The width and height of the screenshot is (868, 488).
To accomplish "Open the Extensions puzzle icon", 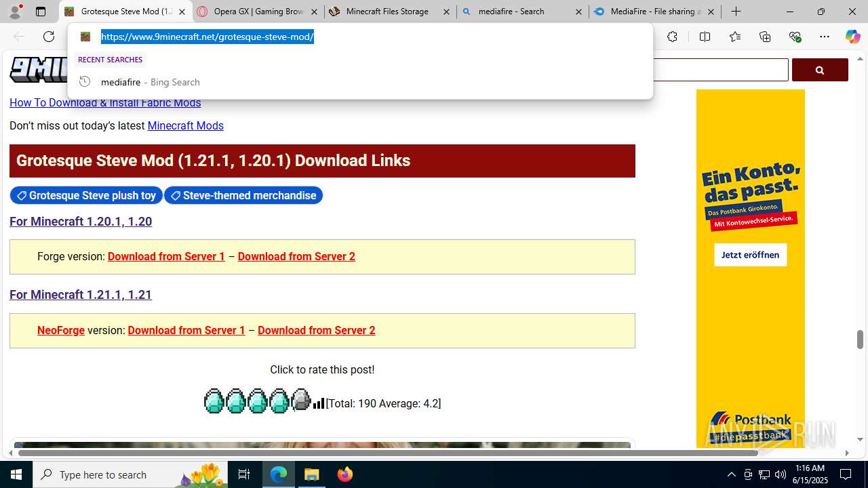I will [672, 37].
